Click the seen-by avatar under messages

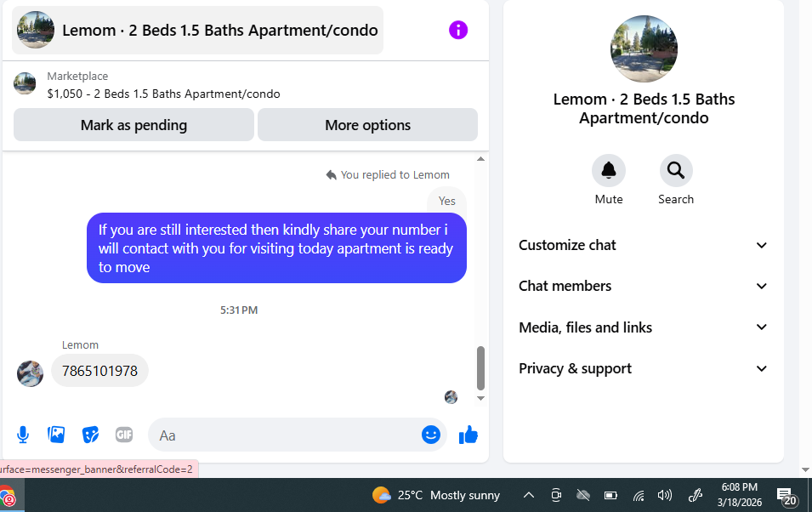coord(451,397)
